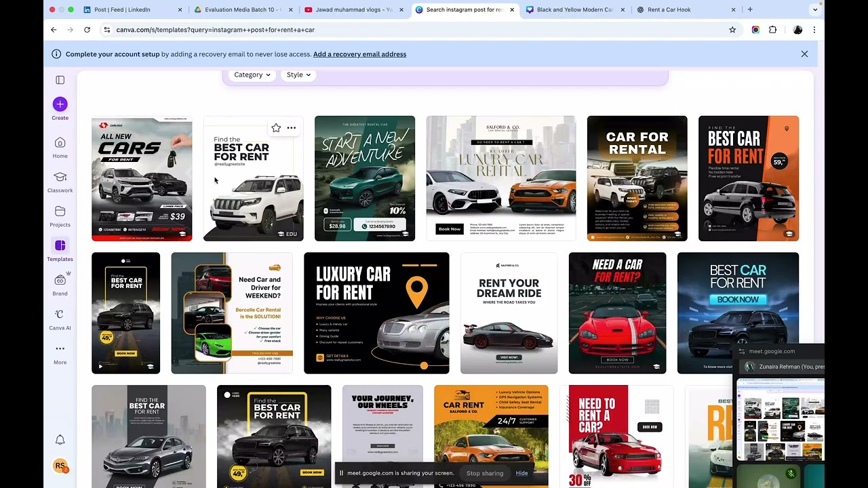Open Brand section in sidebar
Image resolution: width=868 pixels, height=488 pixels.
(60, 284)
